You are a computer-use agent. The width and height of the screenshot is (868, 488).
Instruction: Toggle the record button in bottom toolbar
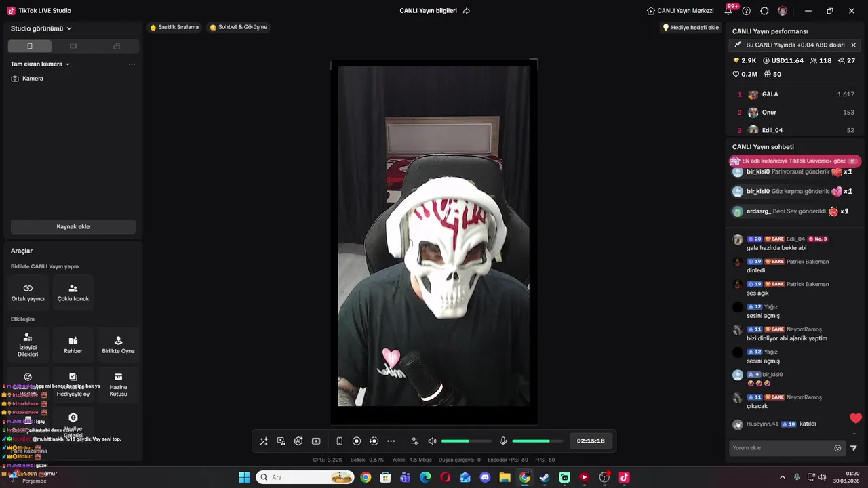(x=357, y=441)
